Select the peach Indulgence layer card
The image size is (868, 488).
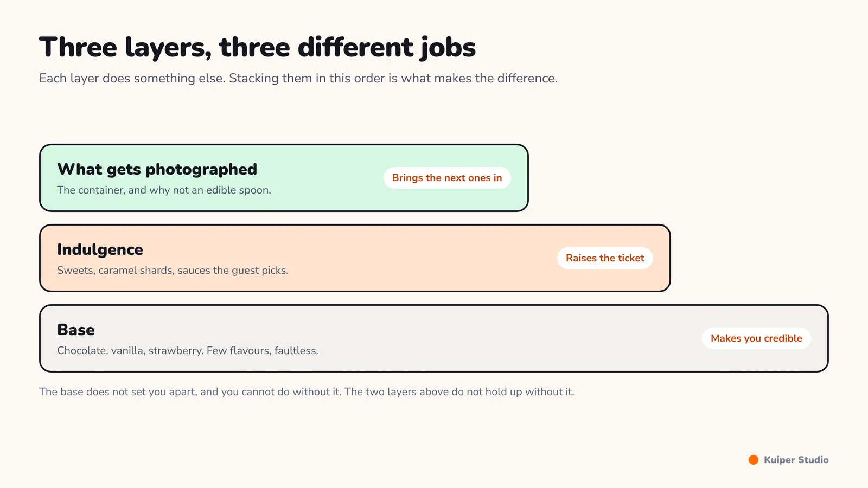pyautogui.click(x=355, y=258)
